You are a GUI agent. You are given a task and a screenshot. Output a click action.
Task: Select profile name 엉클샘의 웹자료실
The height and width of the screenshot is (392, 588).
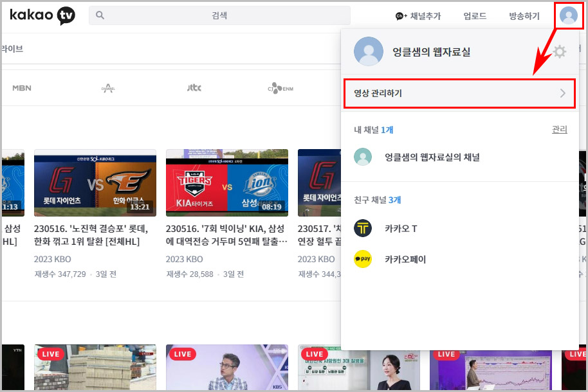click(x=431, y=51)
